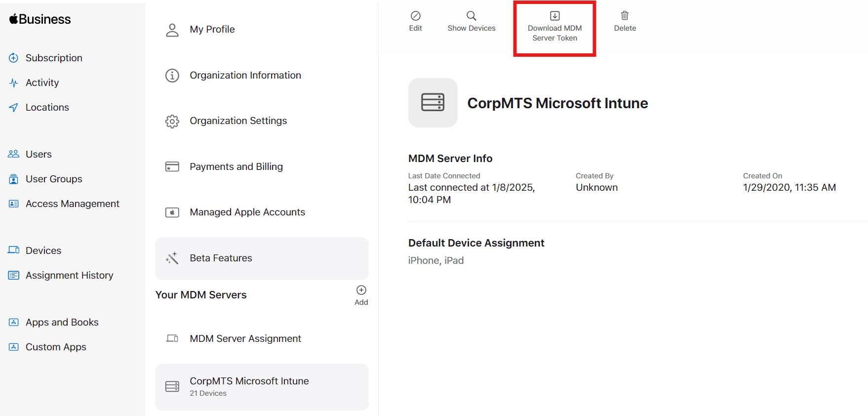
Task: Go to Activity in the sidebar
Action: click(x=42, y=83)
